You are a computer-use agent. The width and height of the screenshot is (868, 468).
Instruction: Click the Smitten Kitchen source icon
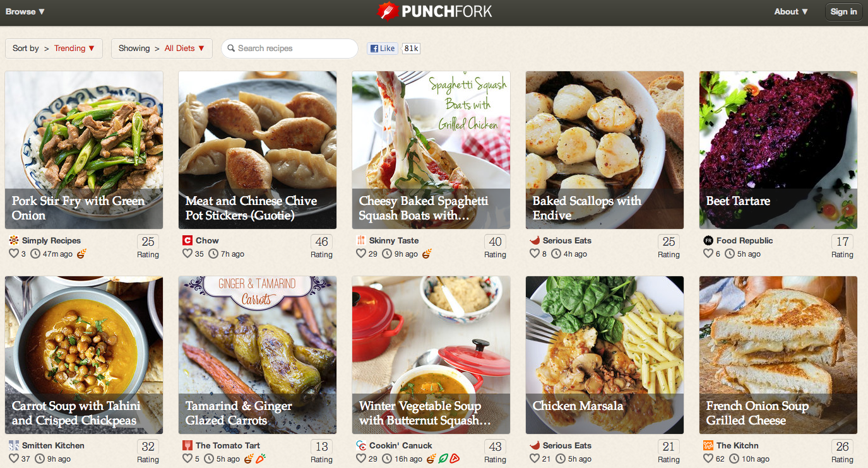14,445
